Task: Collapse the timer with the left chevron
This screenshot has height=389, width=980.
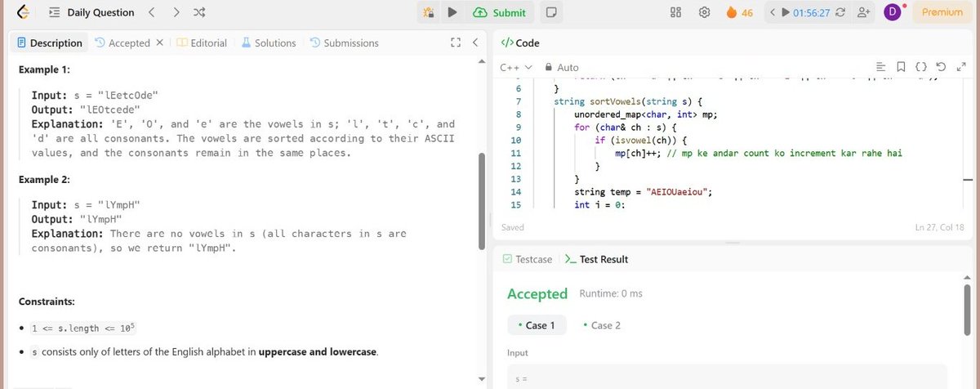Action: click(x=773, y=12)
